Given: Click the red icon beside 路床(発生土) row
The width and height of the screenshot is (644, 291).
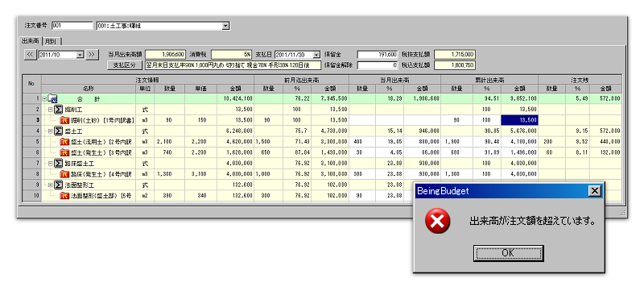Looking at the screenshot, I should [65, 174].
